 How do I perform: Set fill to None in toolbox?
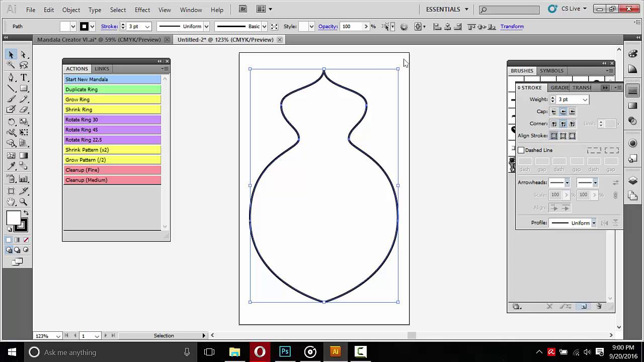click(x=26, y=240)
